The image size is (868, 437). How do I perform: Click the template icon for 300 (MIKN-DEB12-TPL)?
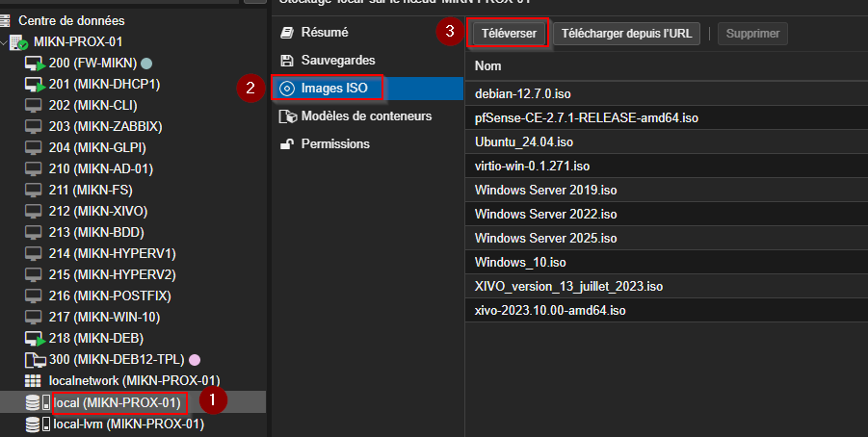click(35, 360)
